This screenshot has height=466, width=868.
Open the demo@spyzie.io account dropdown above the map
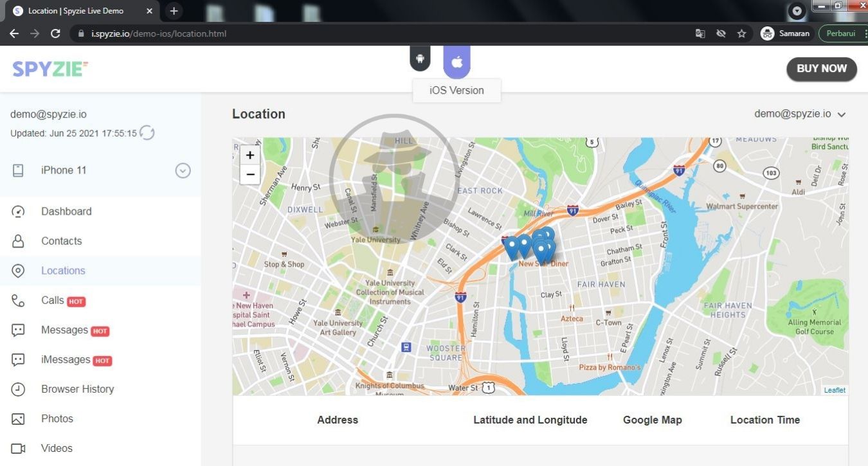pos(800,114)
